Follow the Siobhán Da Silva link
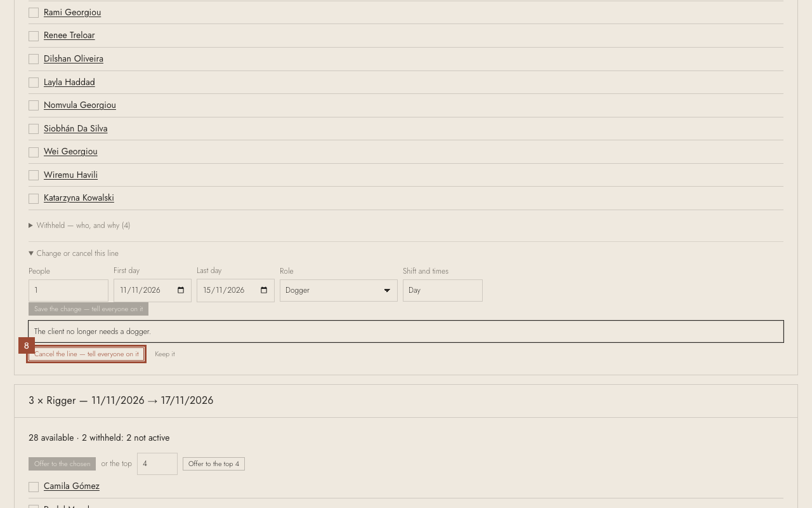This screenshot has height=508, width=812. click(75, 128)
